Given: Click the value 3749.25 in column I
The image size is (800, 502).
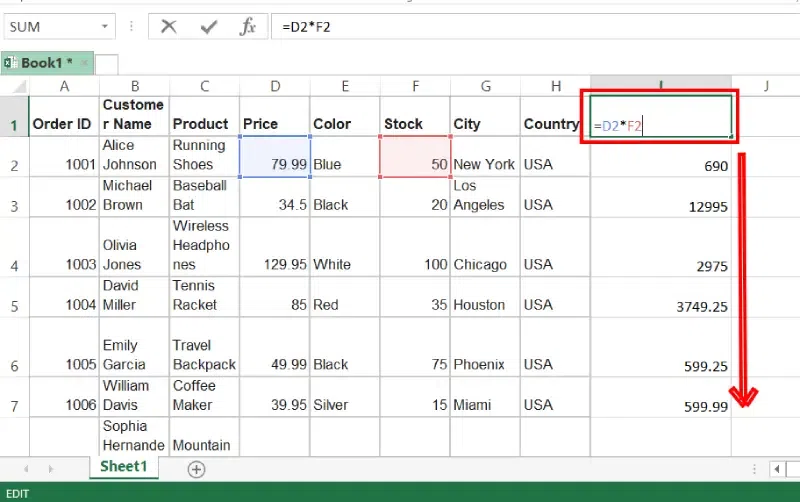Looking at the screenshot, I should tap(702, 307).
